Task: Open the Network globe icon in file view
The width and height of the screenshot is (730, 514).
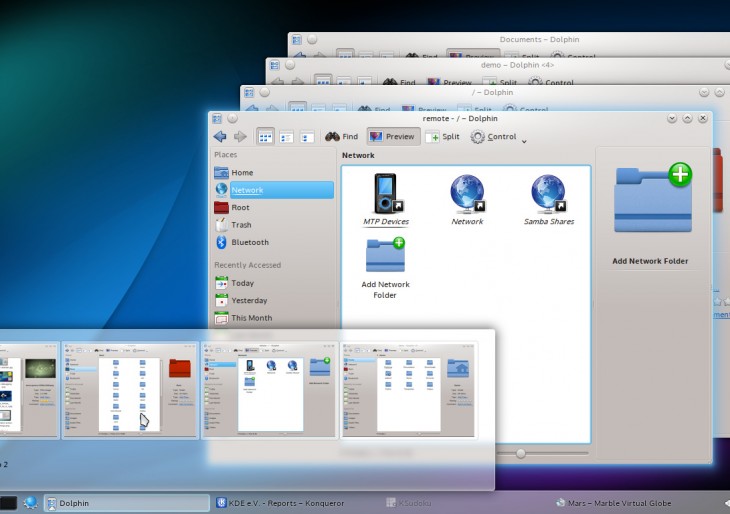Action: [467, 198]
